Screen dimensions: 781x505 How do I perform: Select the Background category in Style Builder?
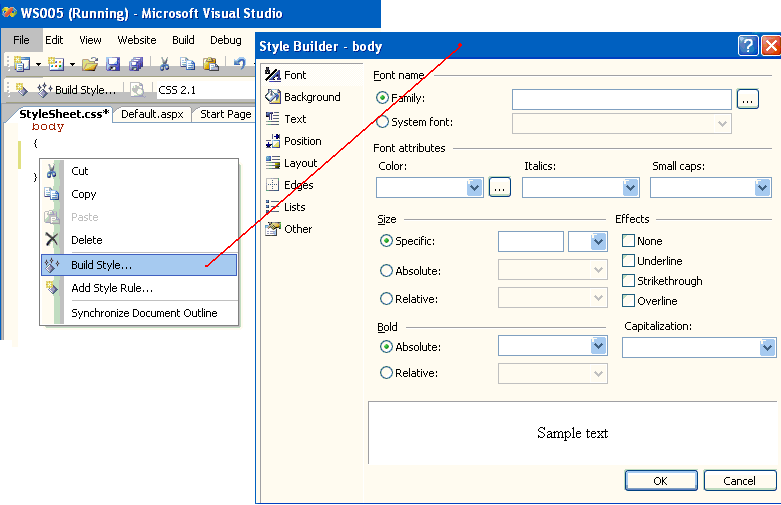[303, 97]
